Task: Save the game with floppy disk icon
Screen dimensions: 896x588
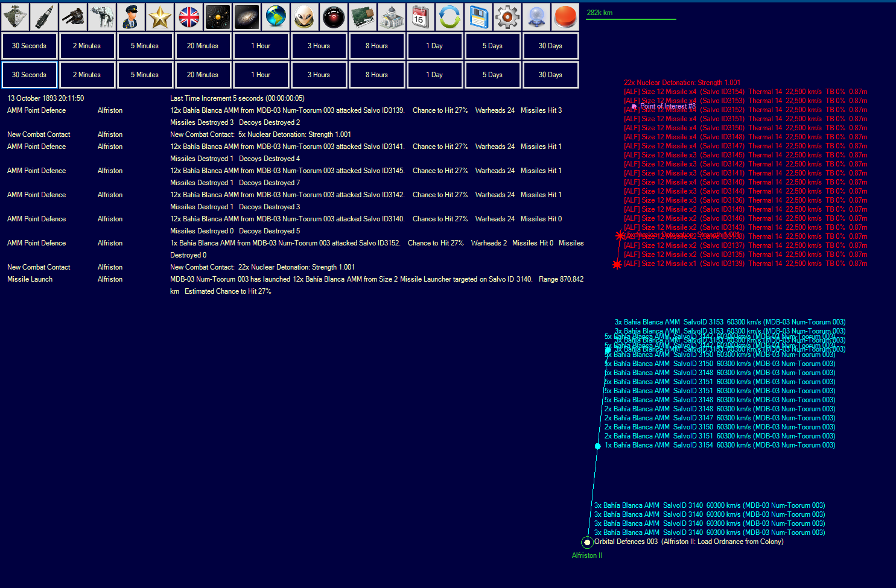Action: [x=478, y=17]
